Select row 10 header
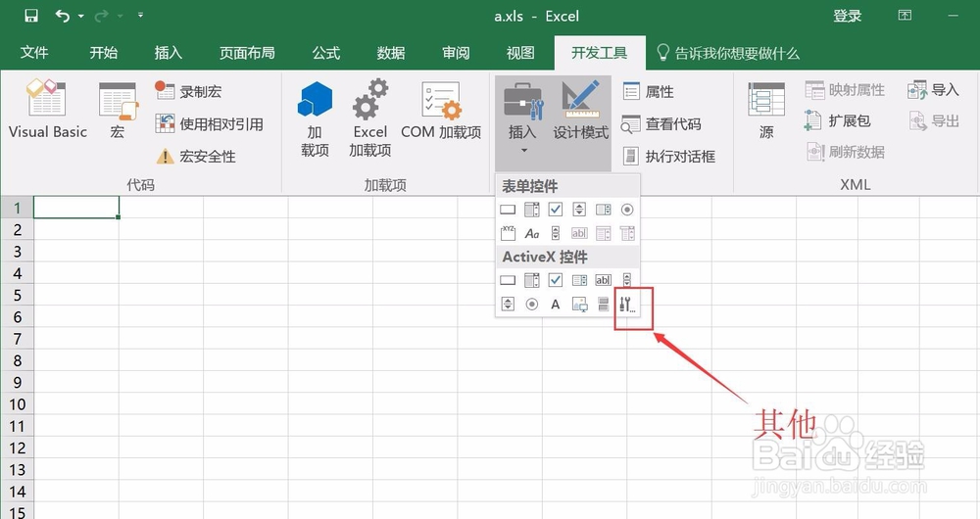 pyautogui.click(x=17, y=404)
